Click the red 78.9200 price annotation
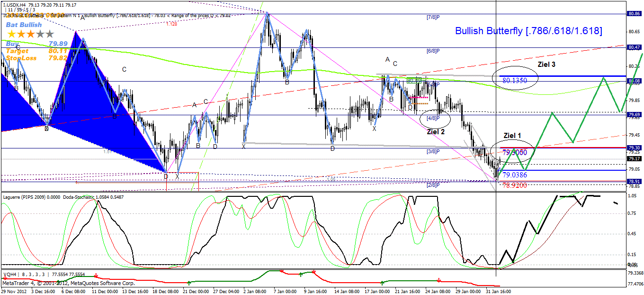Viewport: 644px width, 295px height. (x=515, y=185)
